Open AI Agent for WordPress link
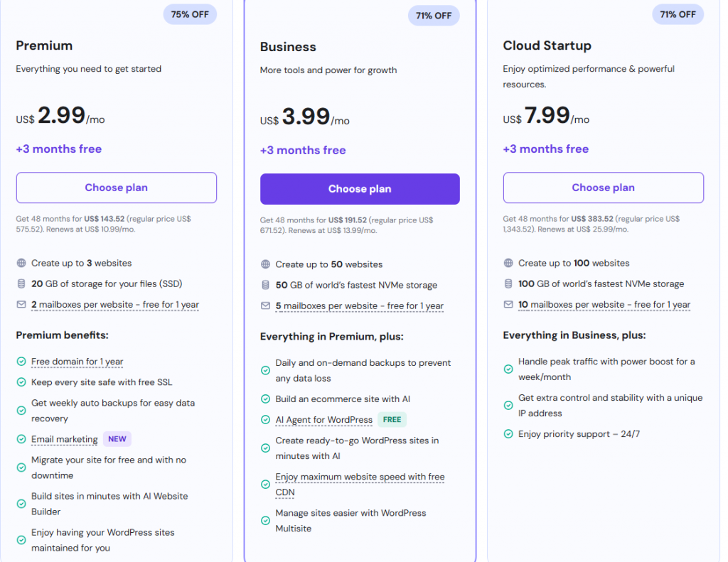Image resolution: width=728 pixels, height=562 pixels. (x=323, y=420)
